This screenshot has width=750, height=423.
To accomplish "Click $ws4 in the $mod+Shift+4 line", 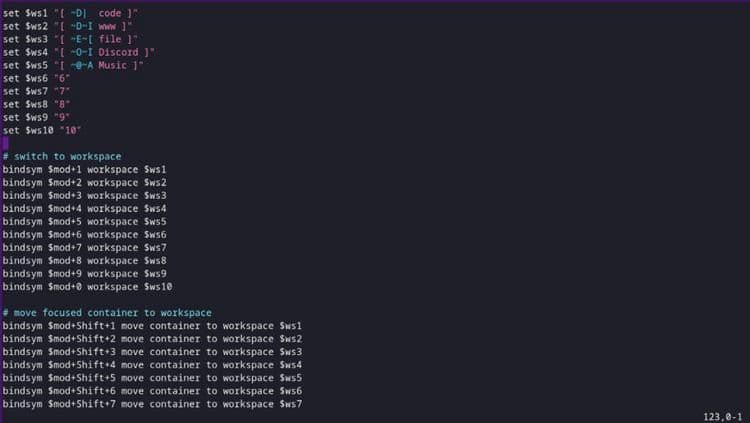I will coord(290,365).
